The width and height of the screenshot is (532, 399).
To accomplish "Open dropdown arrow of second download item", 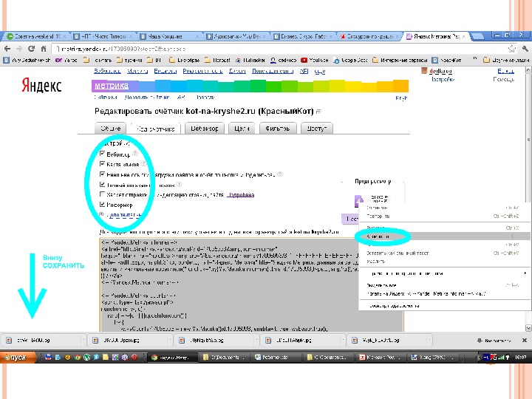I will click(170, 340).
